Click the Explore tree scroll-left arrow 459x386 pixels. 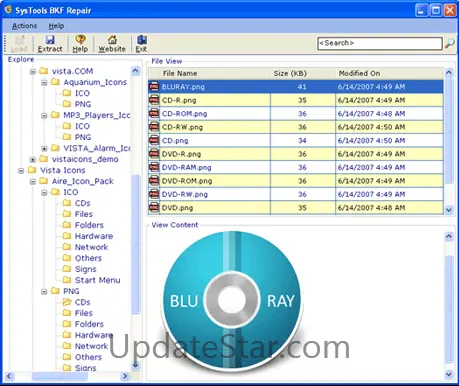[x=9, y=376]
